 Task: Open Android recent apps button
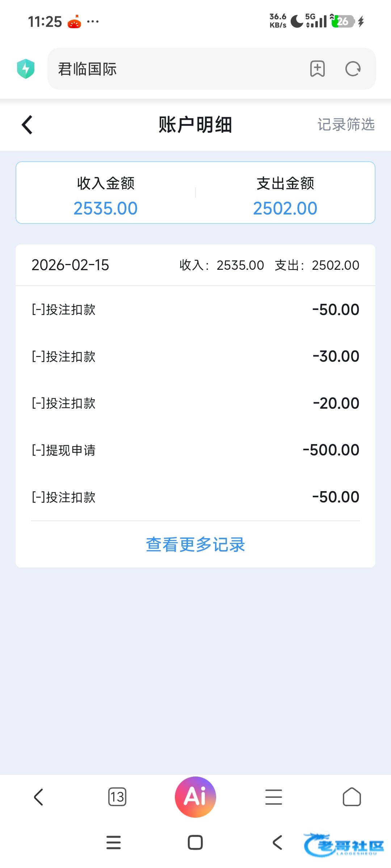click(114, 842)
